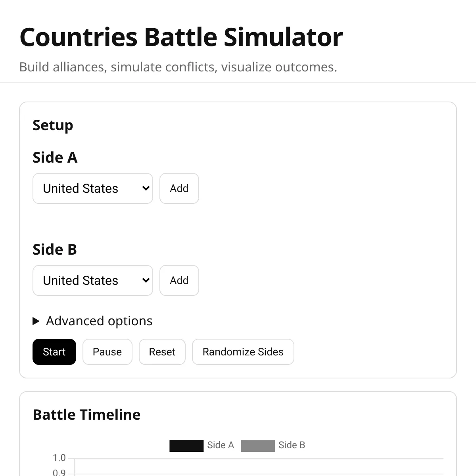Click the Side A section heading
The width and height of the screenshot is (476, 476).
click(x=55, y=157)
